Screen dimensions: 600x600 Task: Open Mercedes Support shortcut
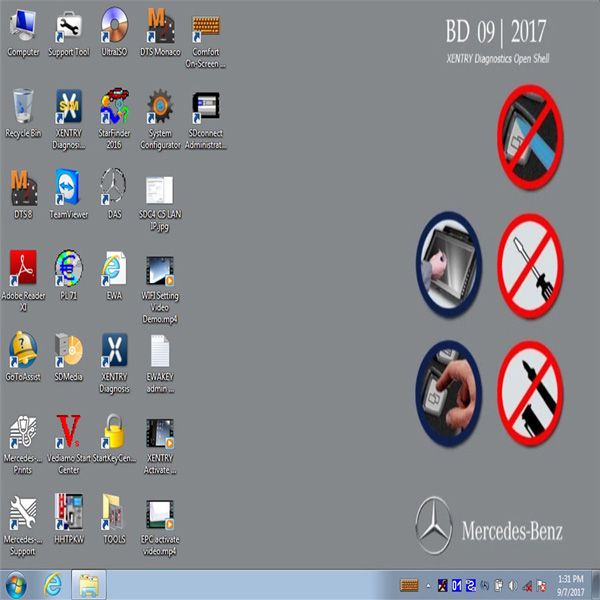[x=23, y=526]
